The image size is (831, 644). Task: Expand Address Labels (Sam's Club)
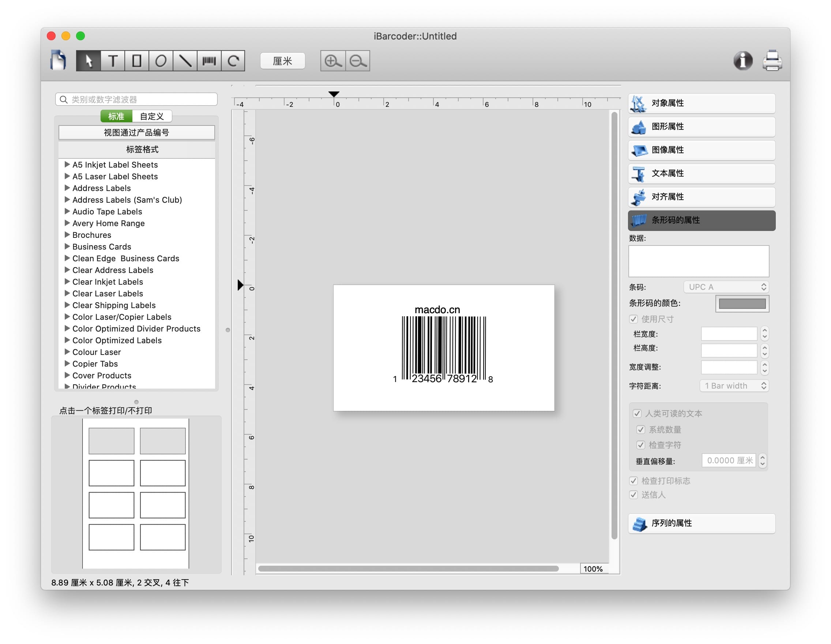67,199
